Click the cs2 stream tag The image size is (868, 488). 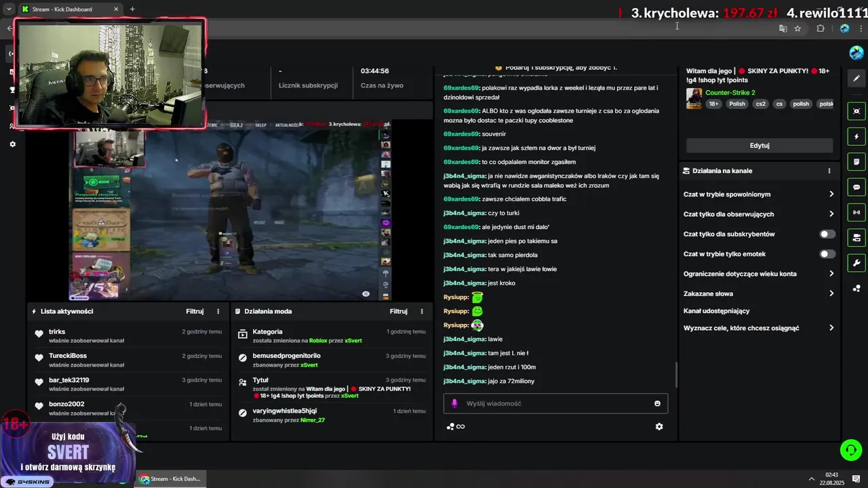760,104
